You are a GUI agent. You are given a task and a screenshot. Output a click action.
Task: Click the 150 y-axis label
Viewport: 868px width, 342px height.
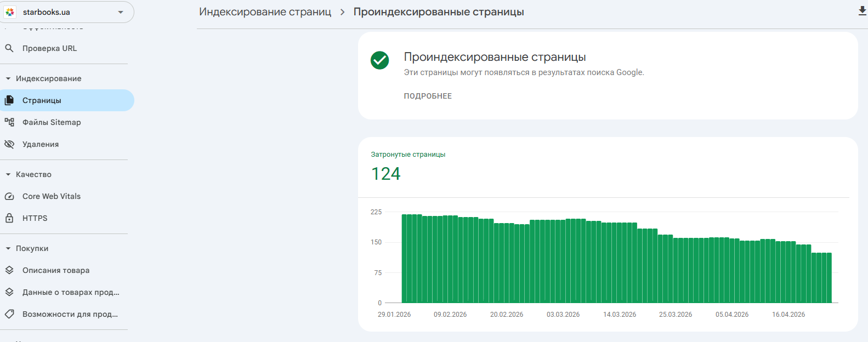pyautogui.click(x=376, y=242)
